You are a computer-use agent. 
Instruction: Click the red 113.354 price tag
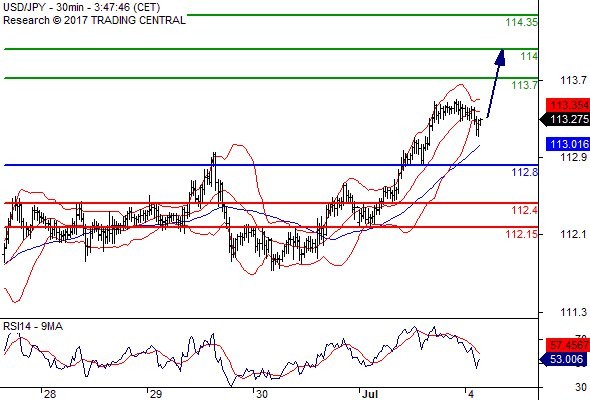[568, 105]
